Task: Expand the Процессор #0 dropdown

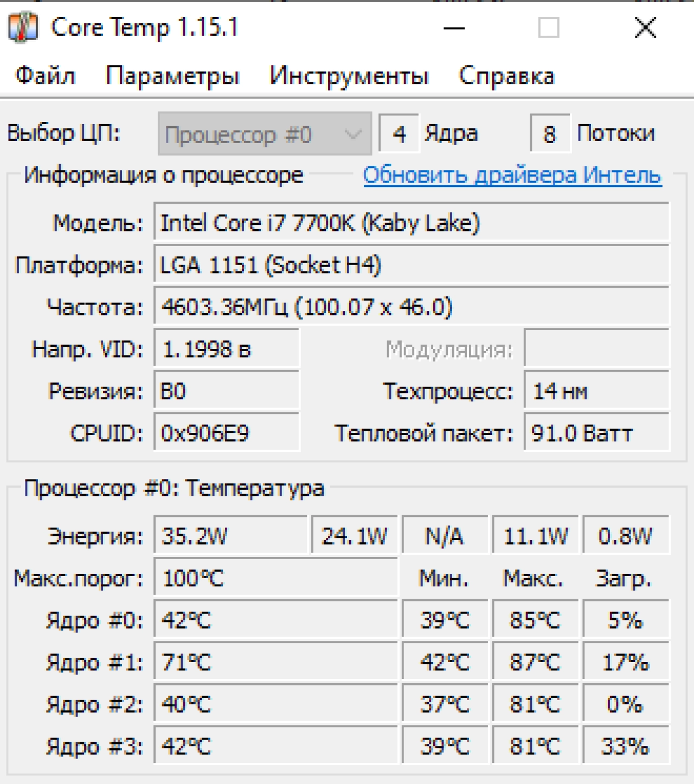Action: (265, 134)
